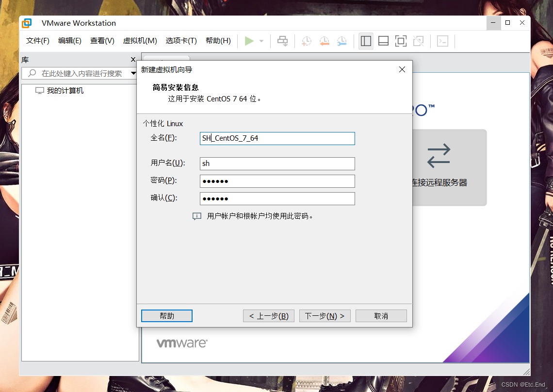
Task: Click the Send Ctrl+Alt+Del toolbar icon
Action: [x=282, y=41]
